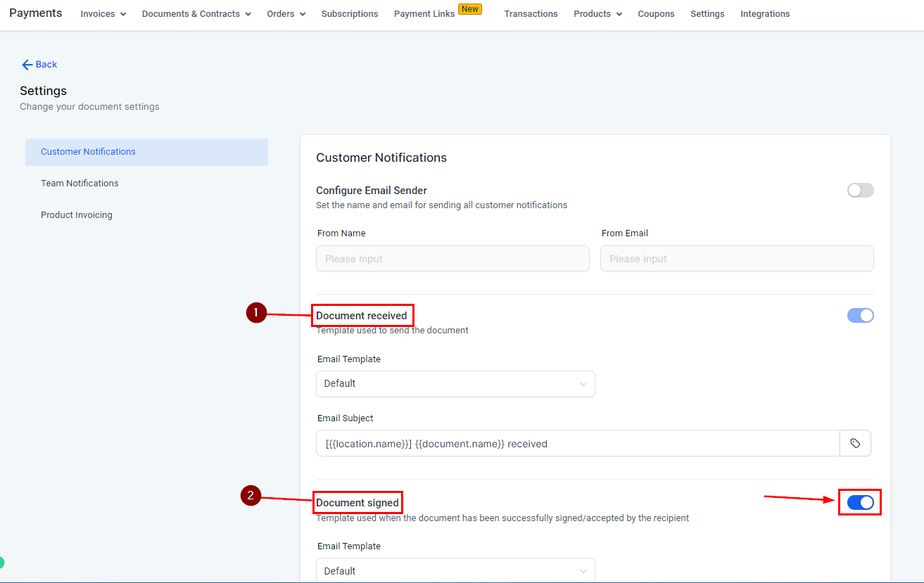Click the Email Subject text field
This screenshot has width=924, height=583.
tap(578, 444)
